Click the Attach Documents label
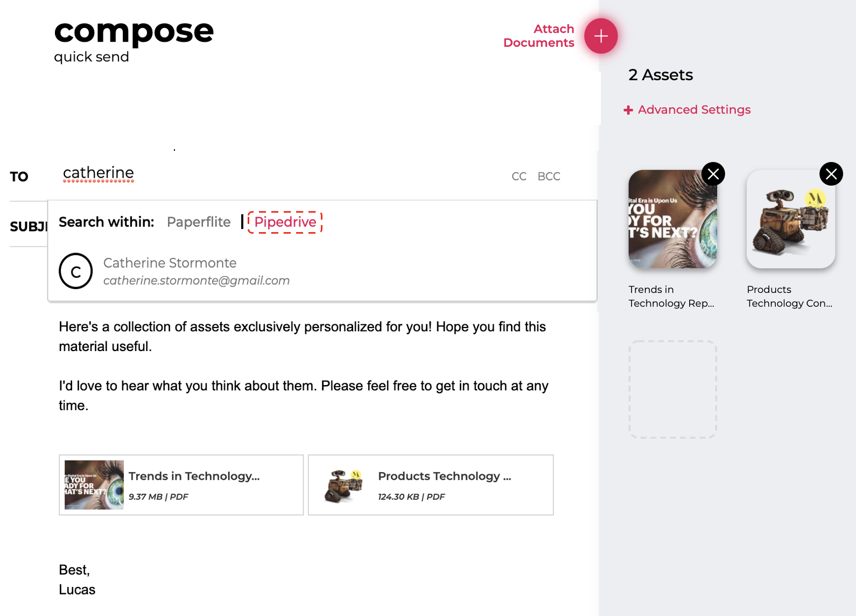 coord(538,36)
